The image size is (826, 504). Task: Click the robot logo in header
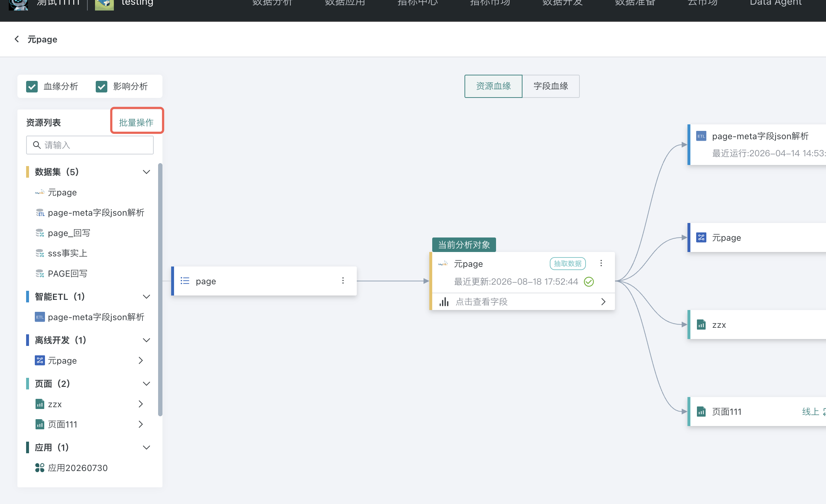click(x=18, y=4)
